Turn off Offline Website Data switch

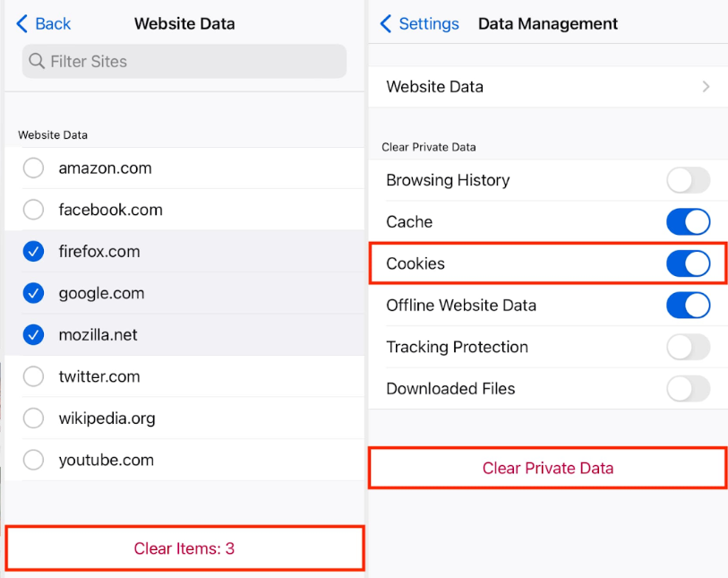[x=688, y=306]
